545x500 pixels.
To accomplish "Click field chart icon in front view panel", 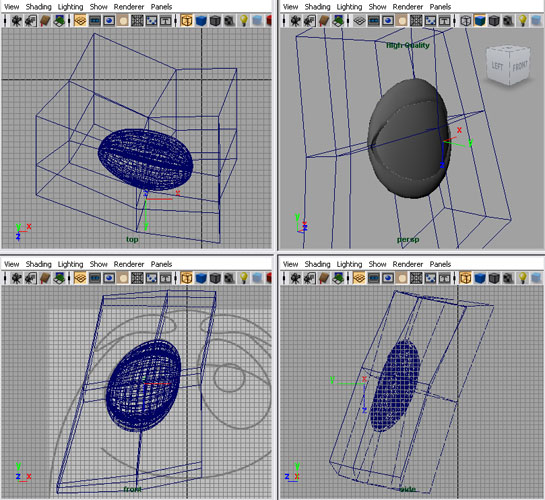I will click(x=137, y=278).
